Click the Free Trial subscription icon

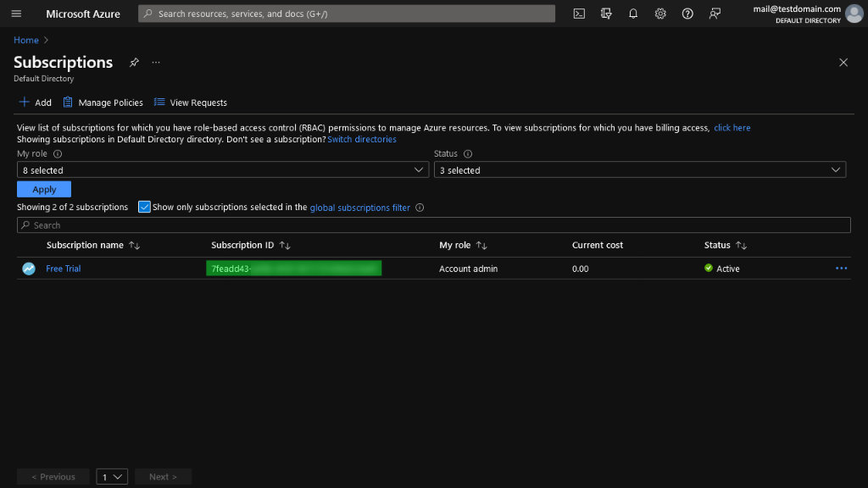(29, 269)
